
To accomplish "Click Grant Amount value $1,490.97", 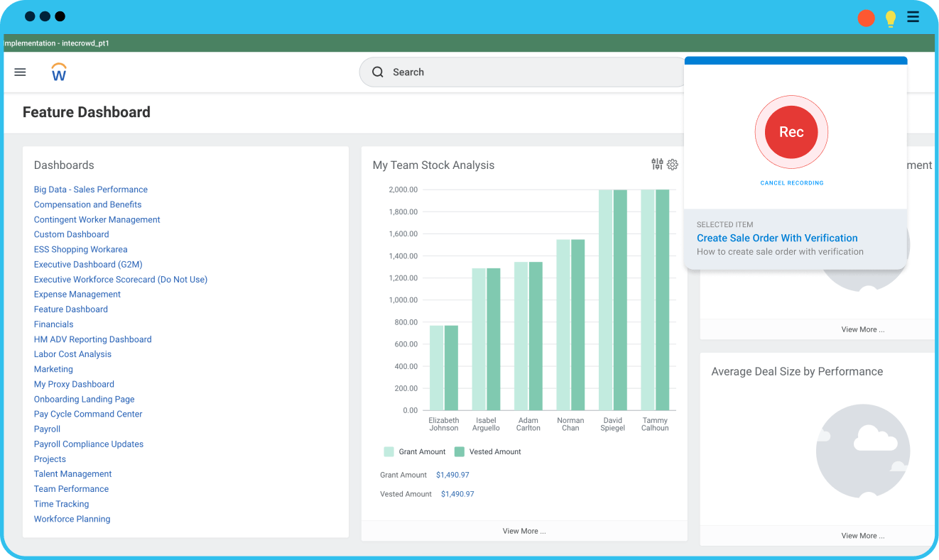I will pos(452,475).
